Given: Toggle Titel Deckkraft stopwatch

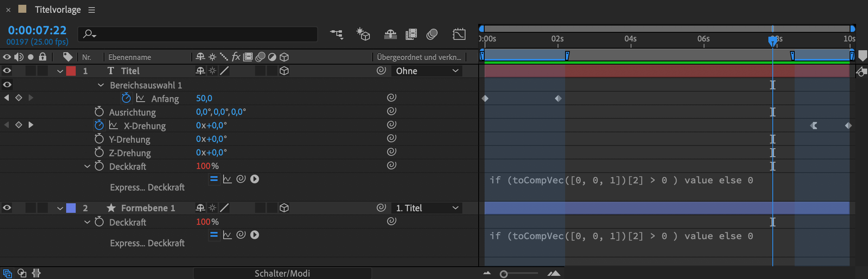Looking at the screenshot, I should [99, 166].
